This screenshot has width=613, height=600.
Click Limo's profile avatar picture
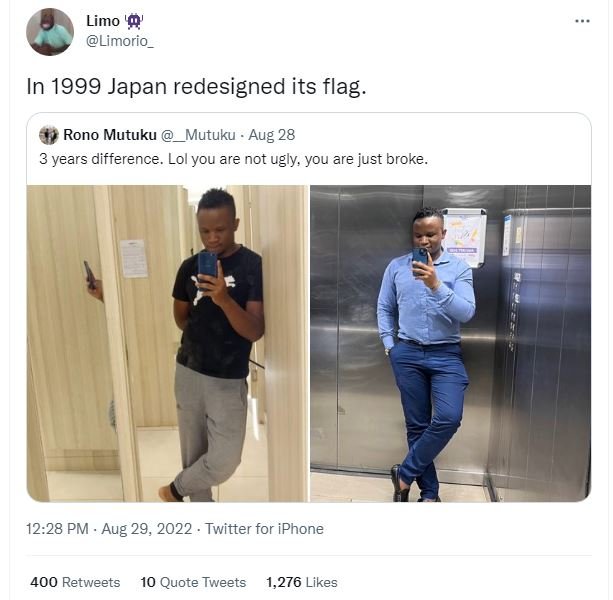pos(50,32)
